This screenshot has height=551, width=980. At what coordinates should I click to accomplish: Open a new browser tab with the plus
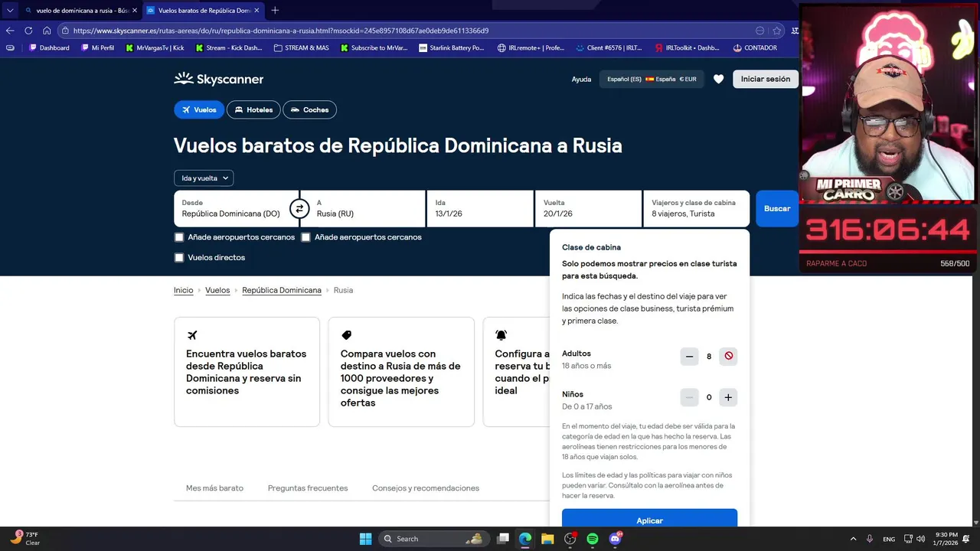coord(275,10)
